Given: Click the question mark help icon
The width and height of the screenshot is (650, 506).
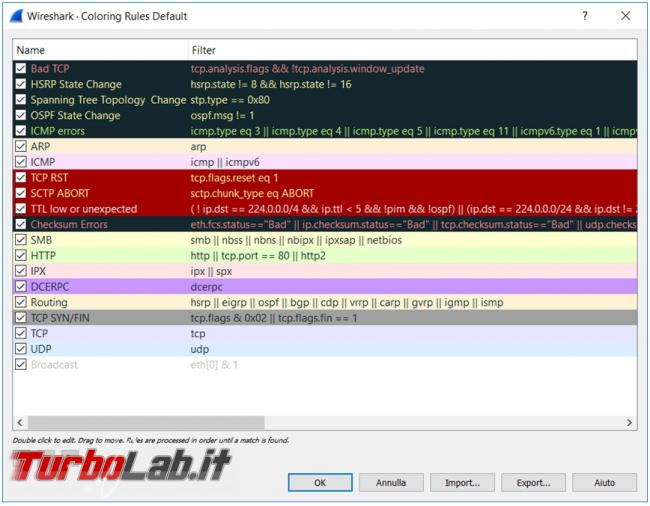Looking at the screenshot, I should tap(585, 16).
